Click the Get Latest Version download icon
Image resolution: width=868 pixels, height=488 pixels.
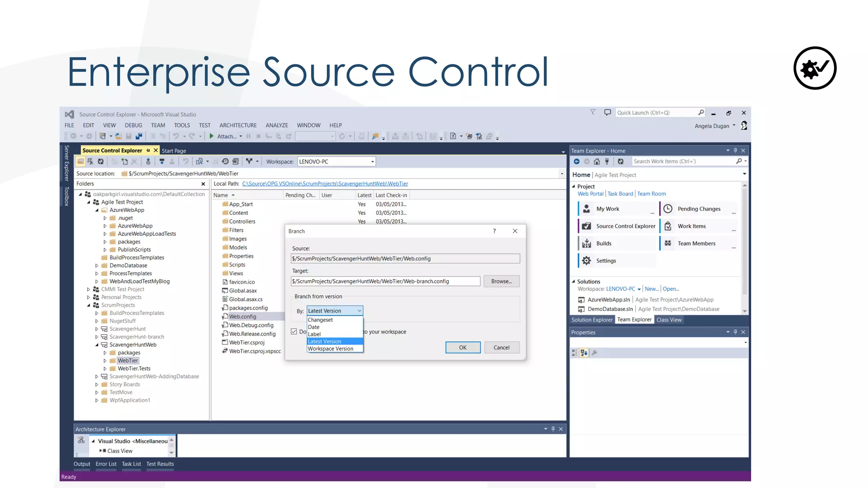[162, 161]
